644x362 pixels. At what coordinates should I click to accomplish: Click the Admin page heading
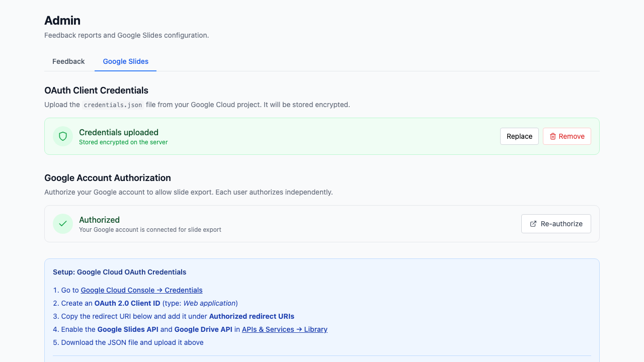pos(62,21)
